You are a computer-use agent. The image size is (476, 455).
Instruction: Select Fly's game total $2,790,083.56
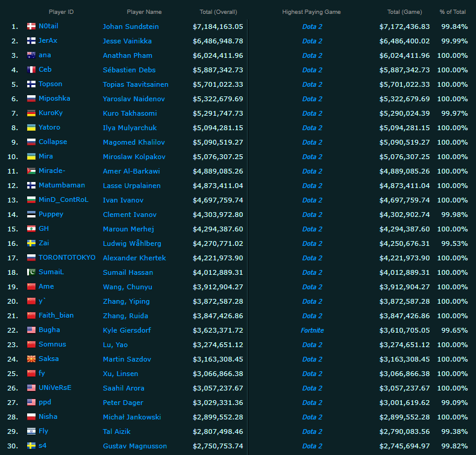pos(405,431)
